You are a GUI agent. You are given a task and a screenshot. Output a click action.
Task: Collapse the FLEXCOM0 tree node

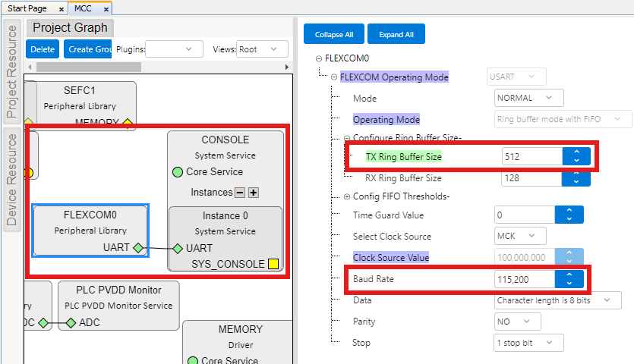(x=318, y=58)
